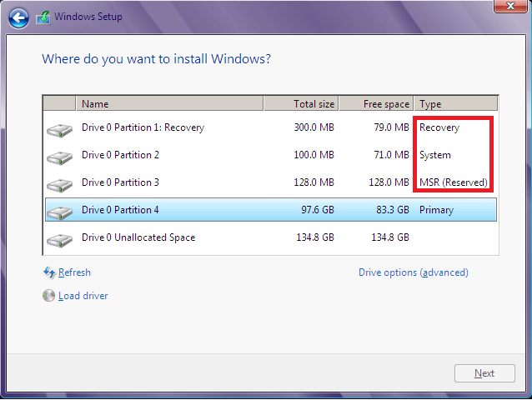Click drive icon of Partition 1: Recovery
The height and width of the screenshot is (400, 532).
coord(60,130)
